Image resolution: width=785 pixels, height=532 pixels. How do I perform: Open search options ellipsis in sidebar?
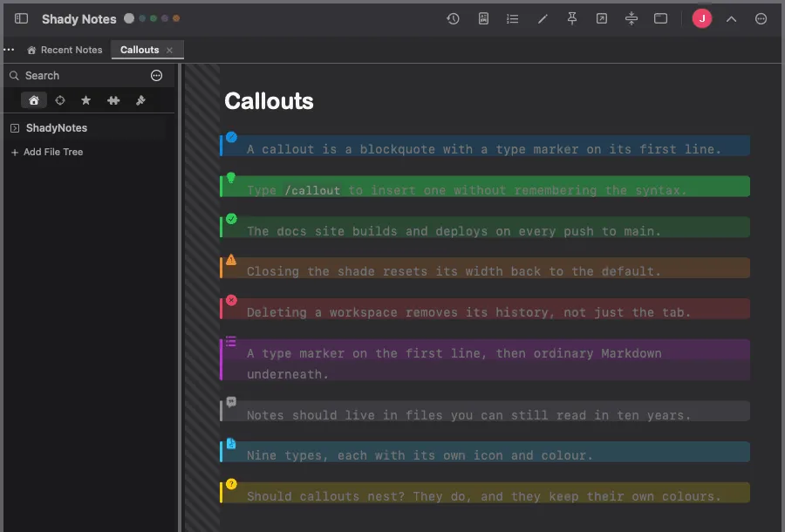(157, 76)
